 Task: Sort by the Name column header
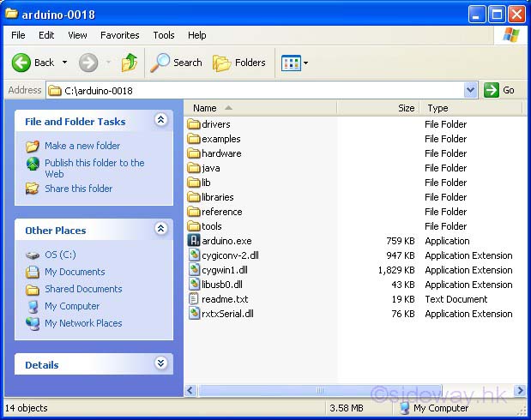tap(260, 108)
